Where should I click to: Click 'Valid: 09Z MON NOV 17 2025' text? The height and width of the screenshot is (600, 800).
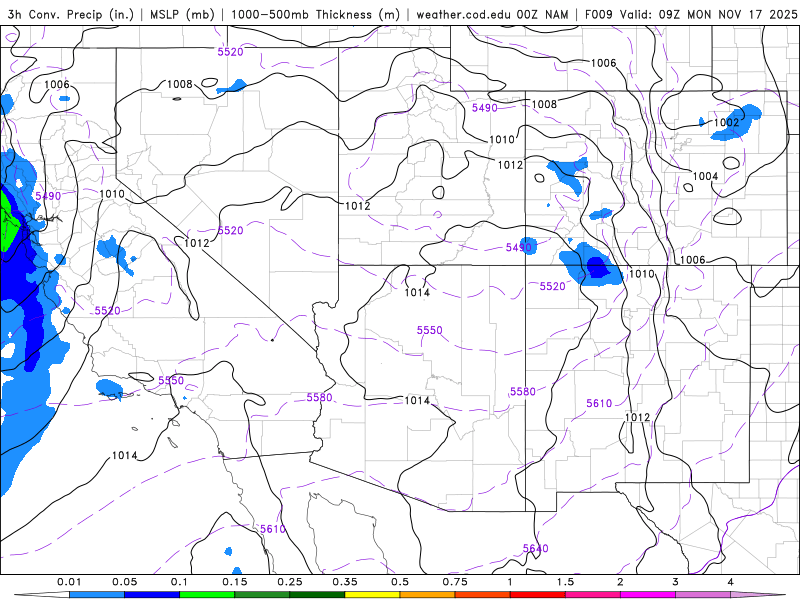(708, 14)
